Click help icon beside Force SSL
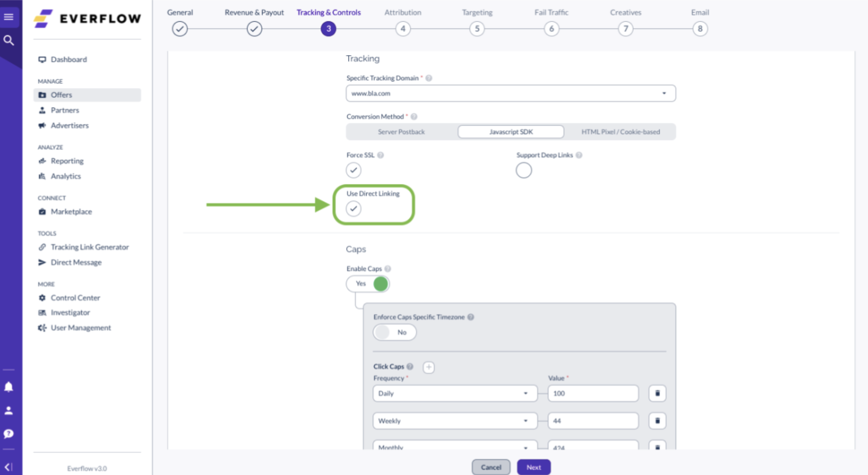 tap(380, 155)
